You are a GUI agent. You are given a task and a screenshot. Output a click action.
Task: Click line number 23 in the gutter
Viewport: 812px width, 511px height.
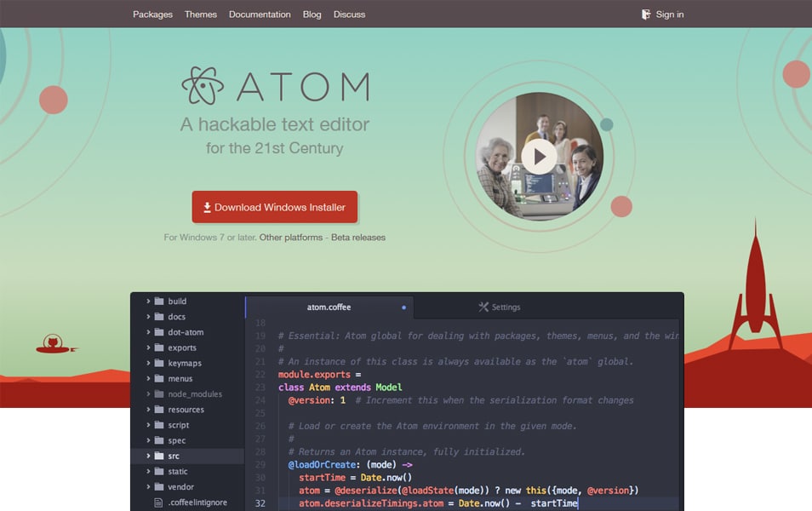260,388
